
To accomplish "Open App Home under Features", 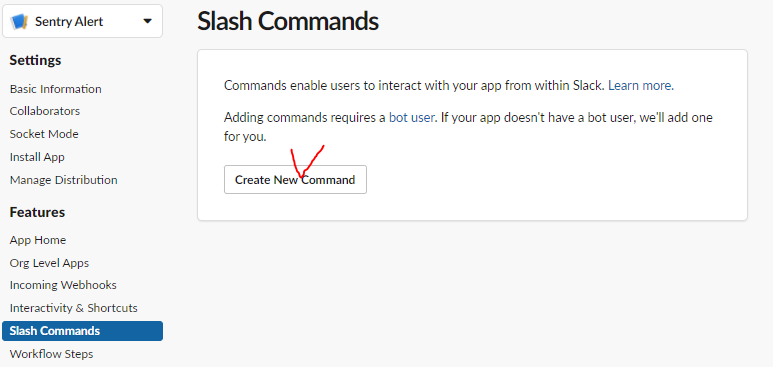I will 38,240.
